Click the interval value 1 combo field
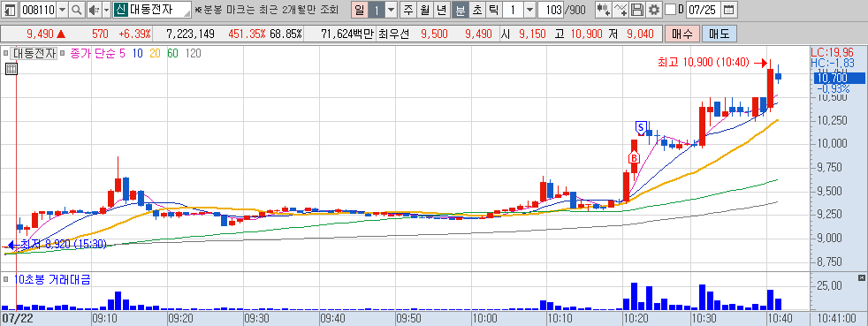The image size is (868, 326). click(x=514, y=10)
